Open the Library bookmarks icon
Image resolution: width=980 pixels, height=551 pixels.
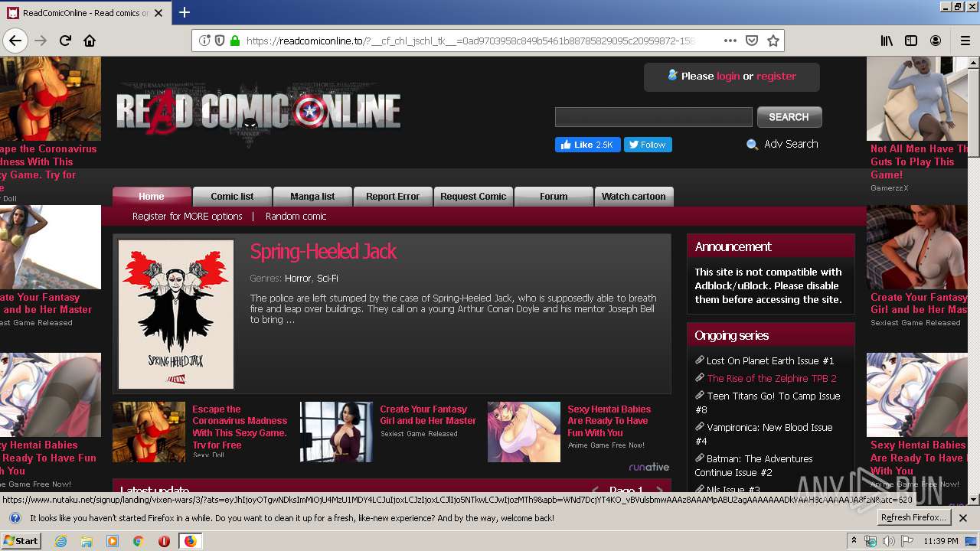[887, 41]
